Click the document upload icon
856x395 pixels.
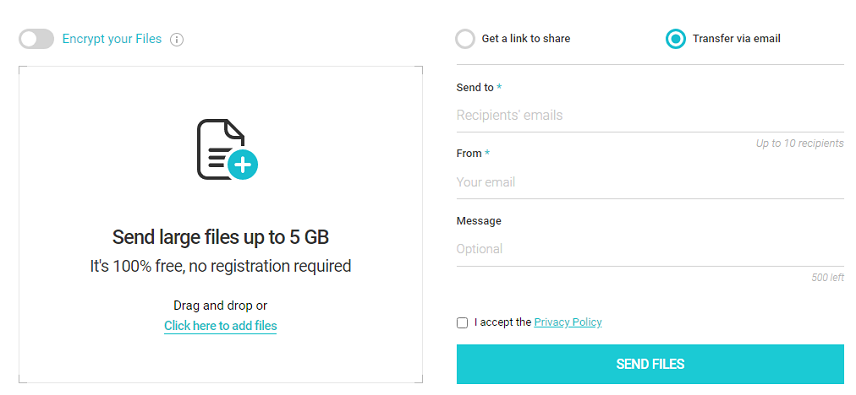[227, 149]
